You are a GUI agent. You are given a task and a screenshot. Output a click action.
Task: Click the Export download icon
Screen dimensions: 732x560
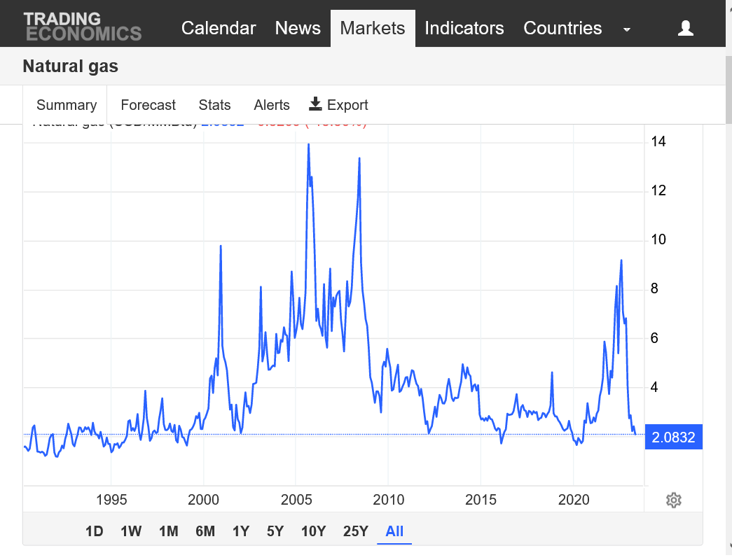pyautogui.click(x=316, y=104)
